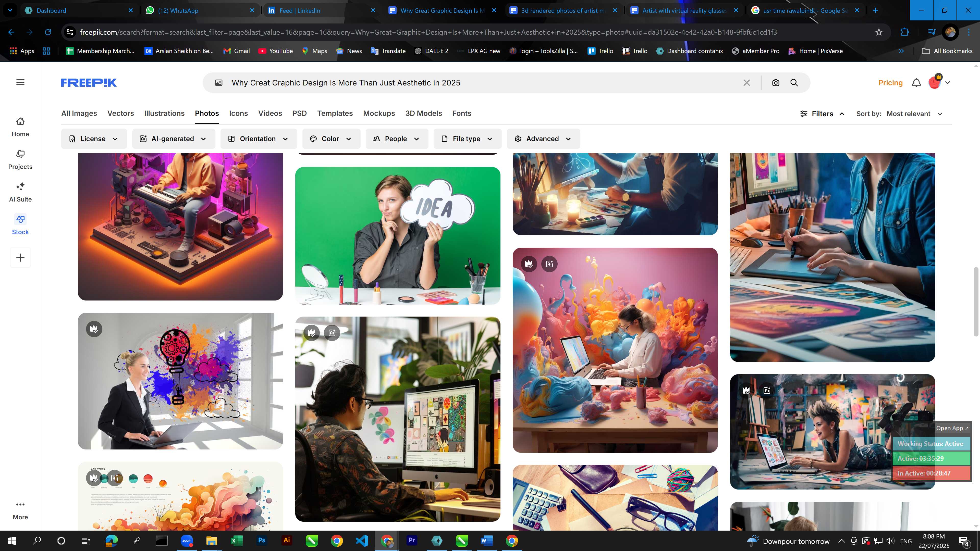Collapse the Filters panel
This screenshot has width=980, height=551.
coord(823,114)
